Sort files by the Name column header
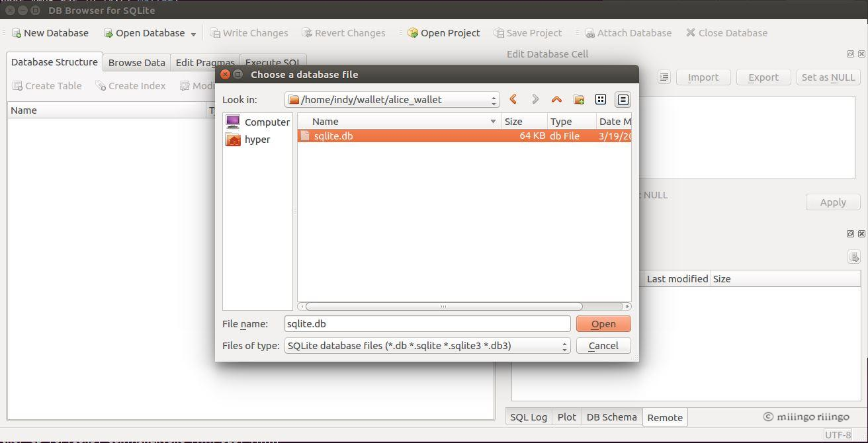 click(400, 121)
